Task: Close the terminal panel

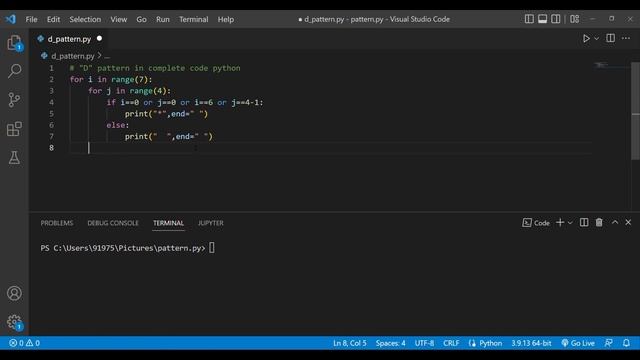Action: [628, 222]
